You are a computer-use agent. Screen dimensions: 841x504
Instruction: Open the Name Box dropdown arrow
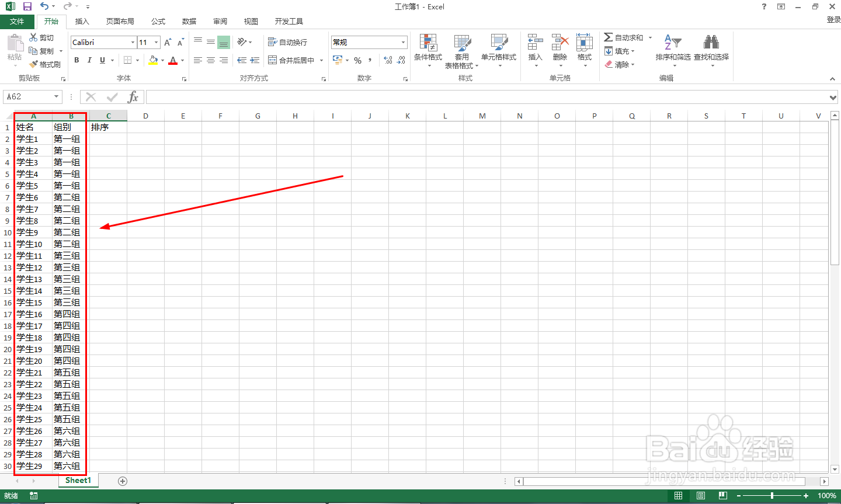[x=57, y=97]
